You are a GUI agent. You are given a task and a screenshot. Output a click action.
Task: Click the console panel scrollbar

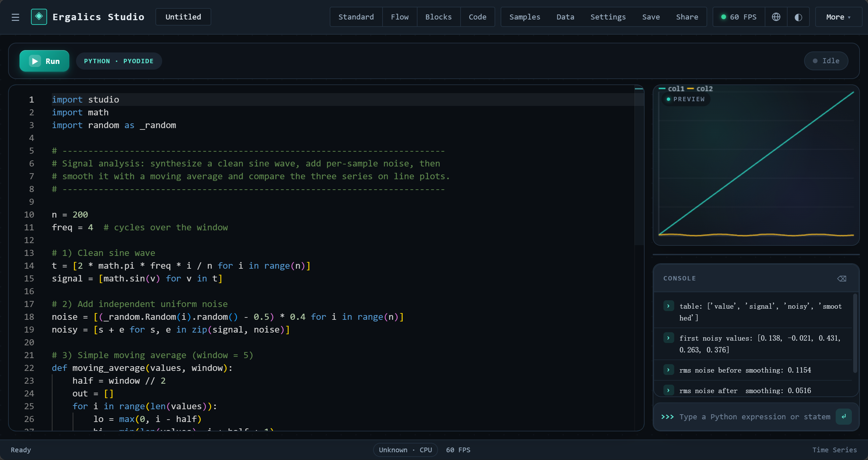pos(855,333)
